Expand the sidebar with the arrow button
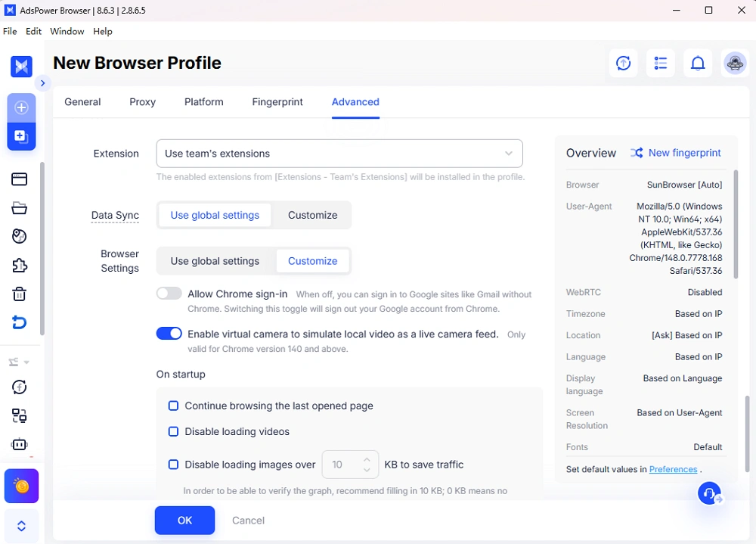 pos(42,83)
